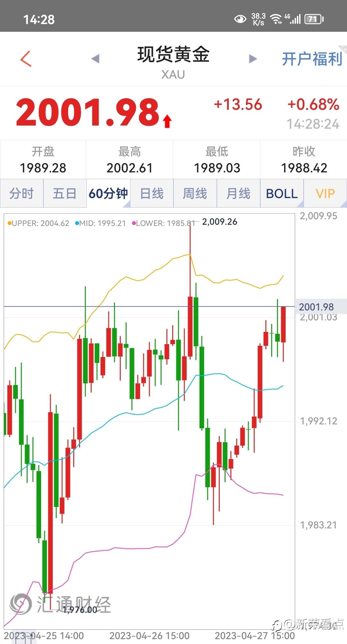Tap the red back arrow
Viewport: 347px width, 644px height.
click(26, 59)
